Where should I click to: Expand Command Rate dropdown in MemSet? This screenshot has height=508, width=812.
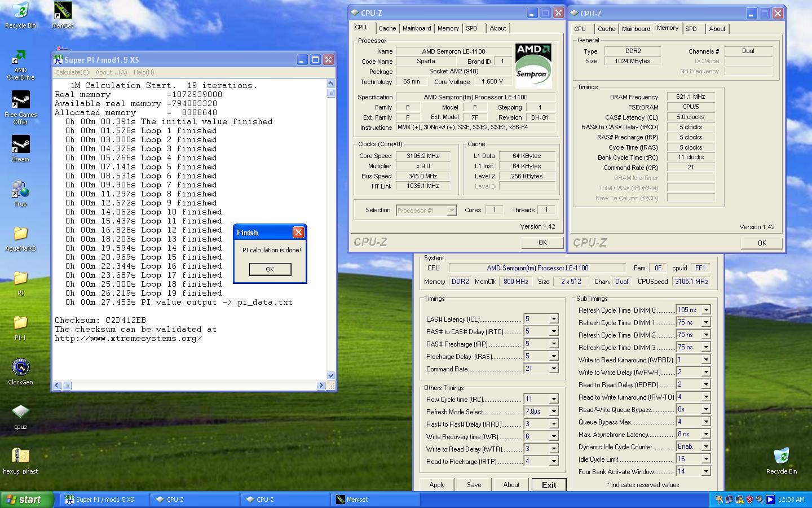tap(554, 369)
